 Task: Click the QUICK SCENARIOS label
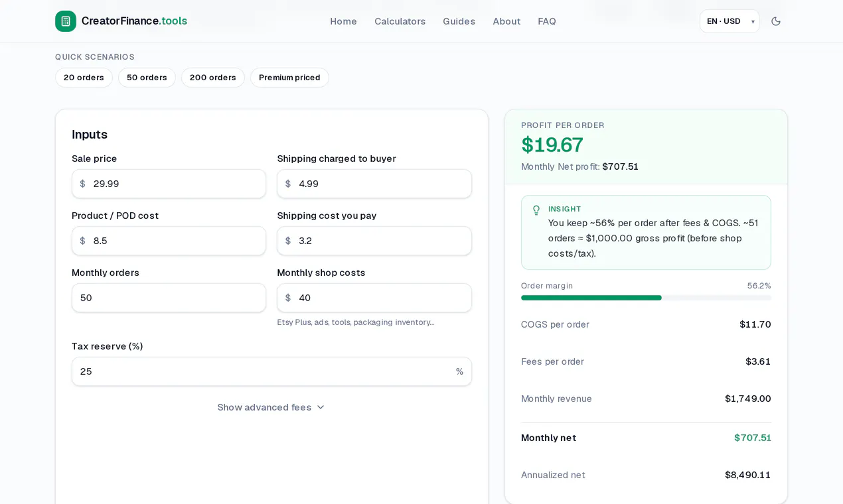95,57
